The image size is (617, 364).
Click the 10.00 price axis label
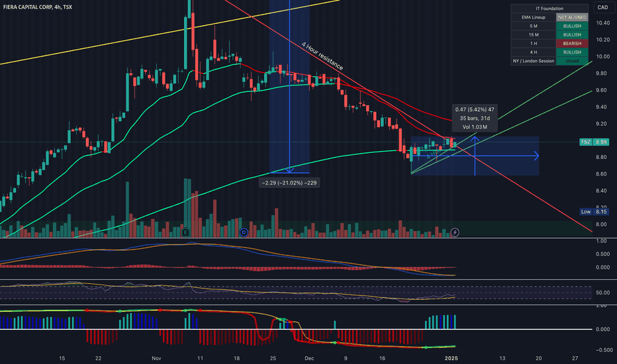tap(602, 56)
